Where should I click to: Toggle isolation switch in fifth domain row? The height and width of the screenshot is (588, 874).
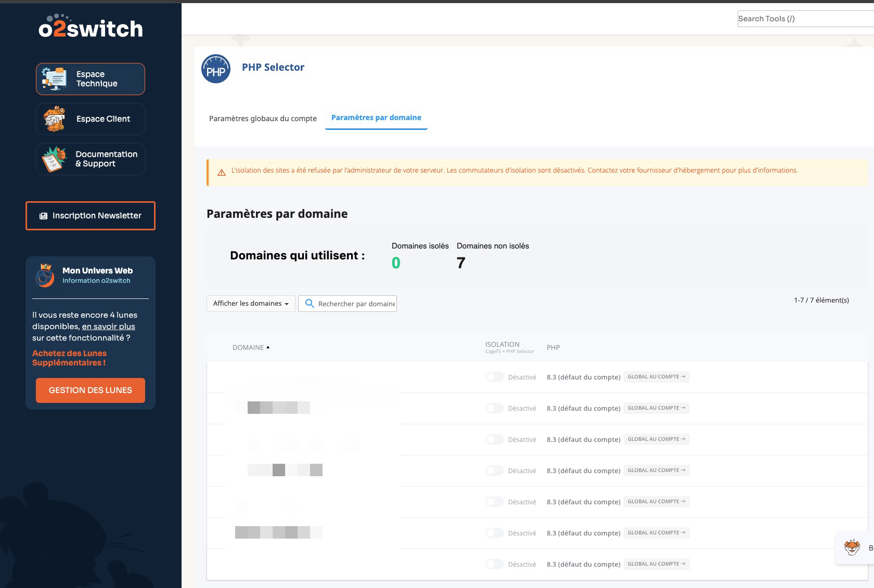(x=494, y=502)
